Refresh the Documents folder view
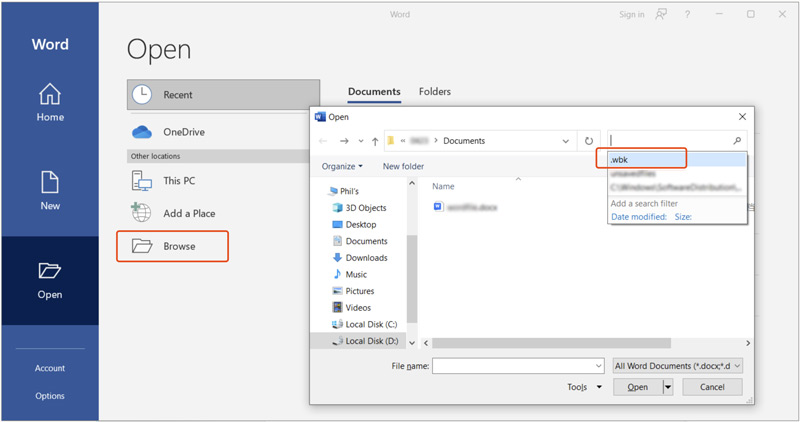 [589, 141]
